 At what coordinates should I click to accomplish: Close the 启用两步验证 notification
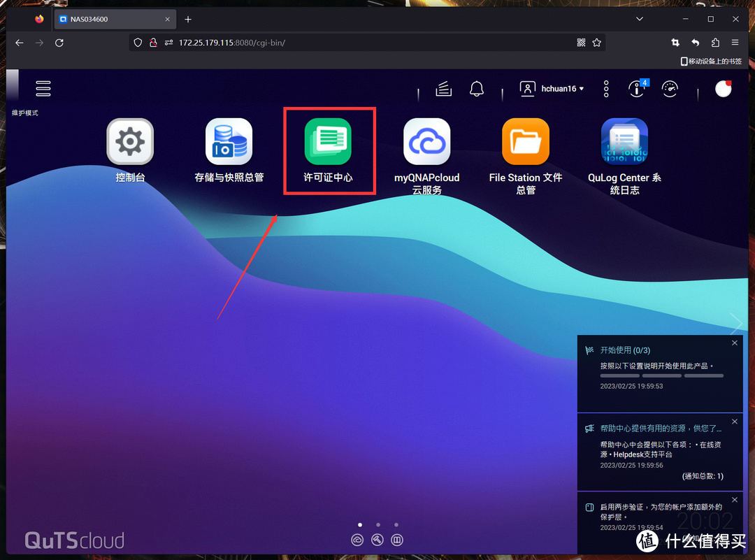(x=734, y=500)
